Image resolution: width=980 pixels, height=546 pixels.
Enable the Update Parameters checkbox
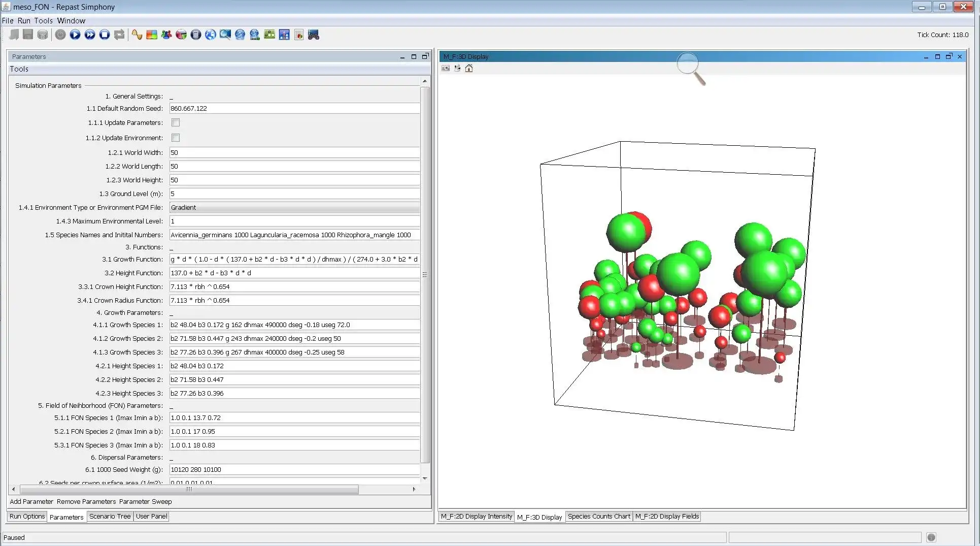click(176, 122)
